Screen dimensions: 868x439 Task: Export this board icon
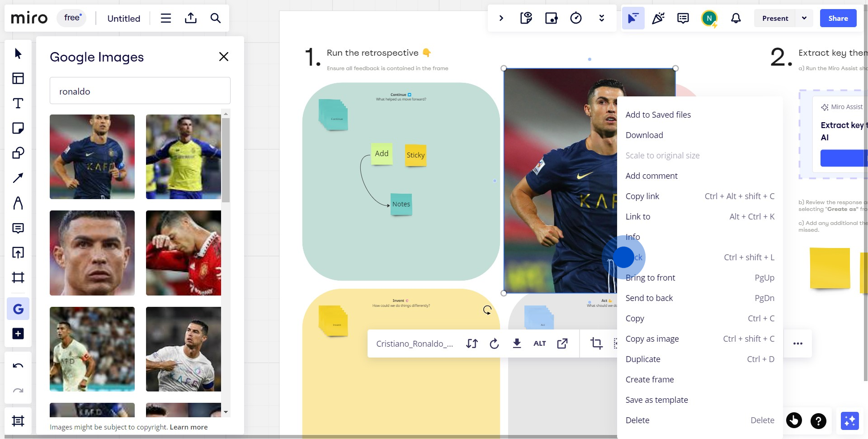pos(191,18)
